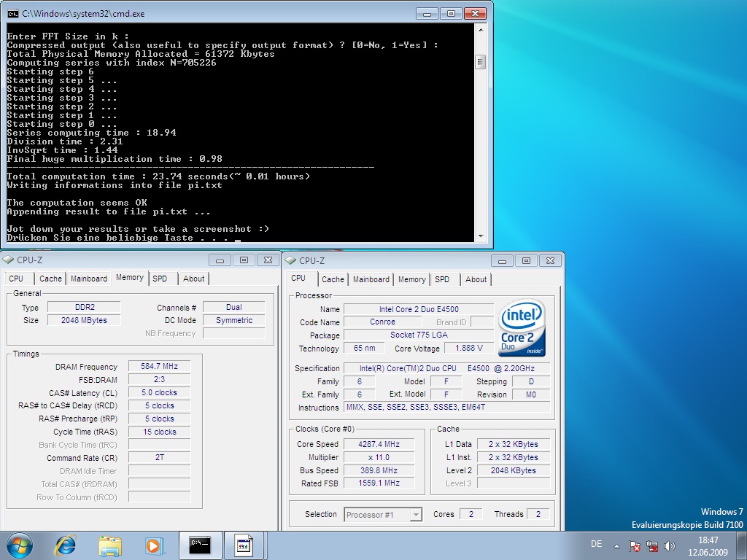Click Level 2 cache value 2048 KBytes
This screenshot has height=560, width=747.
click(x=513, y=470)
